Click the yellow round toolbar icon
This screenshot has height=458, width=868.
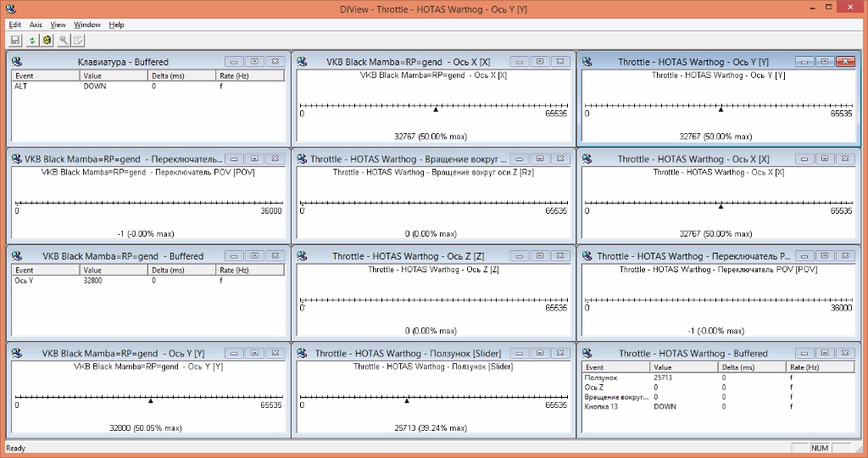[x=47, y=40]
